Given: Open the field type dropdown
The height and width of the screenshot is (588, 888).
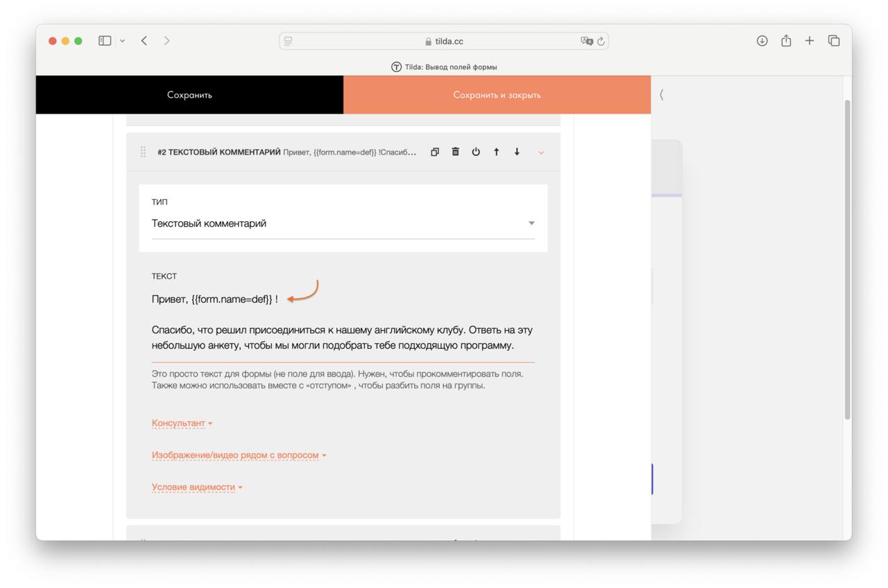Looking at the screenshot, I should [x=343, y=223].
